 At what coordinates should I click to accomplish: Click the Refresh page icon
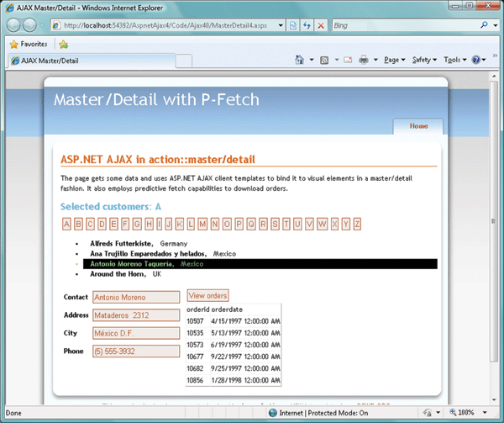(307, 25)
